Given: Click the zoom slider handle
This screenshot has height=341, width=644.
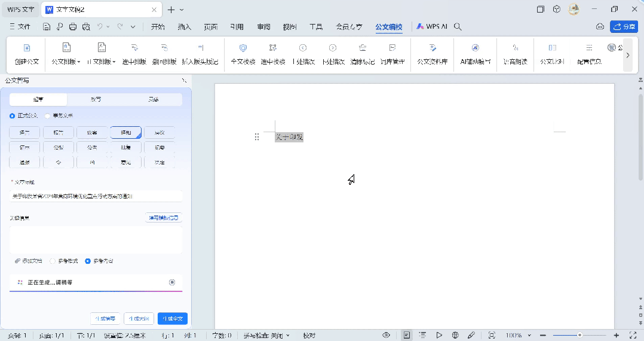Looking at the screenshot, I should pos(579,335).
